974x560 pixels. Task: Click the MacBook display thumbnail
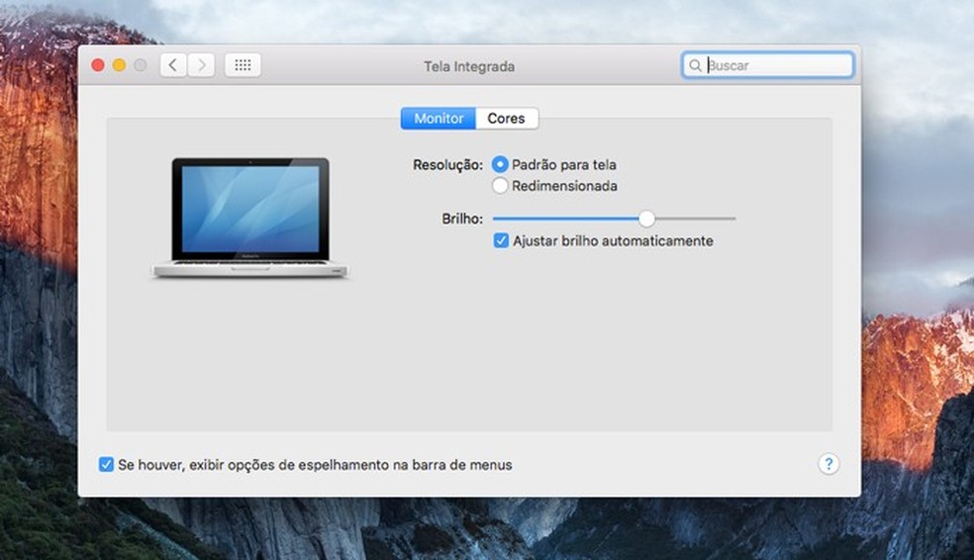[250, 218]
